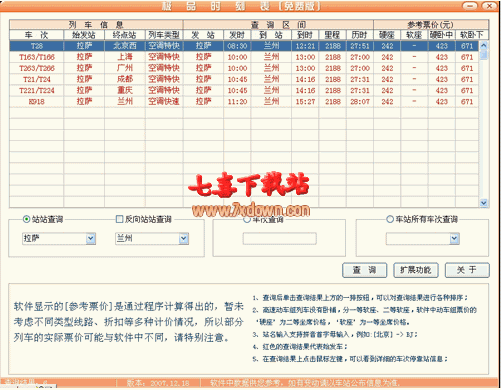
Task: Click the 发站 column header
Action: pyautogui.click(x=203, y=35)
